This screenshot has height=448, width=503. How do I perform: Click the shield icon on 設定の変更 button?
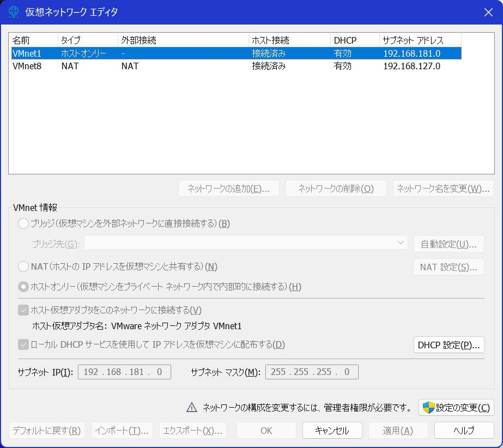point(429,407)
